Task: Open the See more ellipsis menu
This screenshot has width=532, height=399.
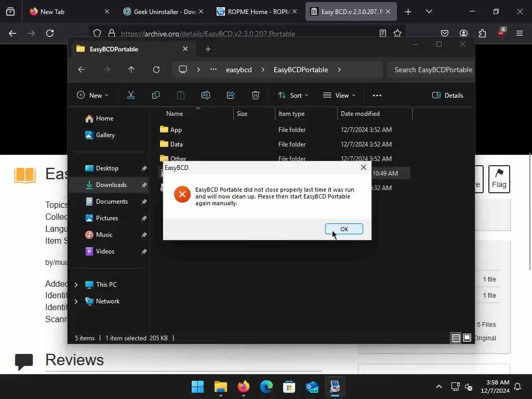Action: click(377, 96)
